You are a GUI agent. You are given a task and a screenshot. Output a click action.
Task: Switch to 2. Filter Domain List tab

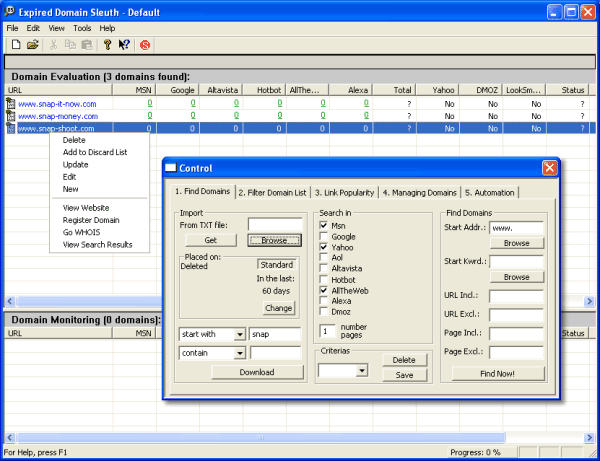point(272,193)
